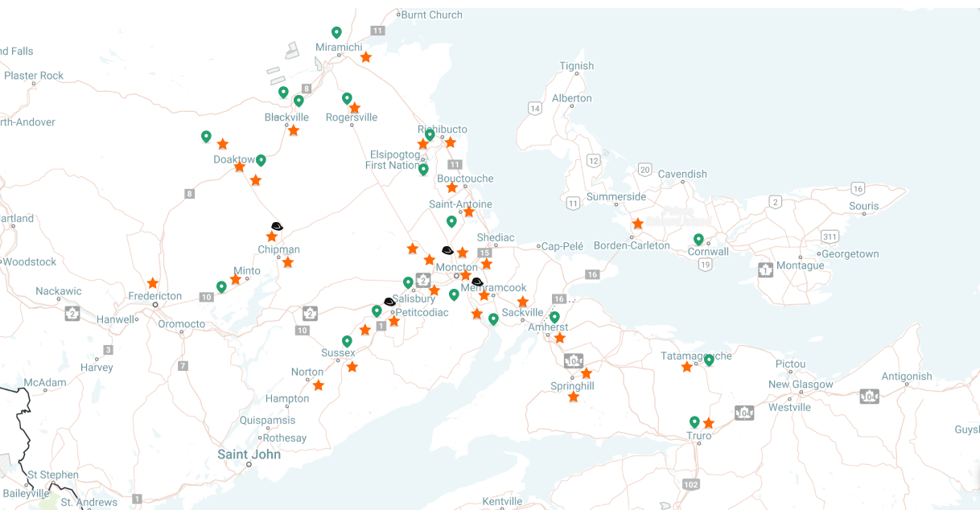Image resolution: width=980 pixels, height=510 pixels.
Task: Click the green pin above Amherst
Action: 554,317
